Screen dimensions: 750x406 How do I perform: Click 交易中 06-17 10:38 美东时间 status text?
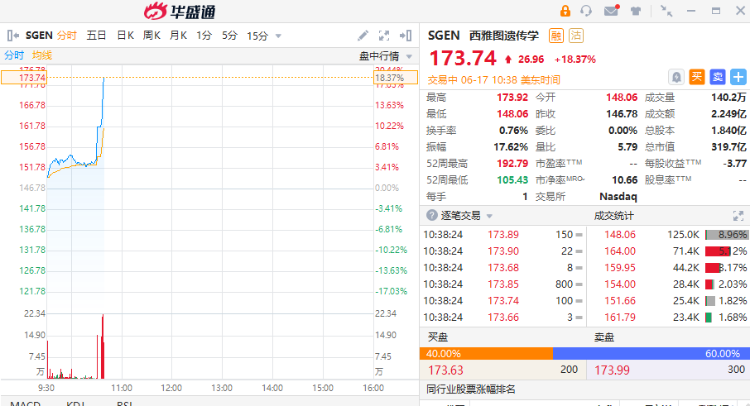pos(494,80)
